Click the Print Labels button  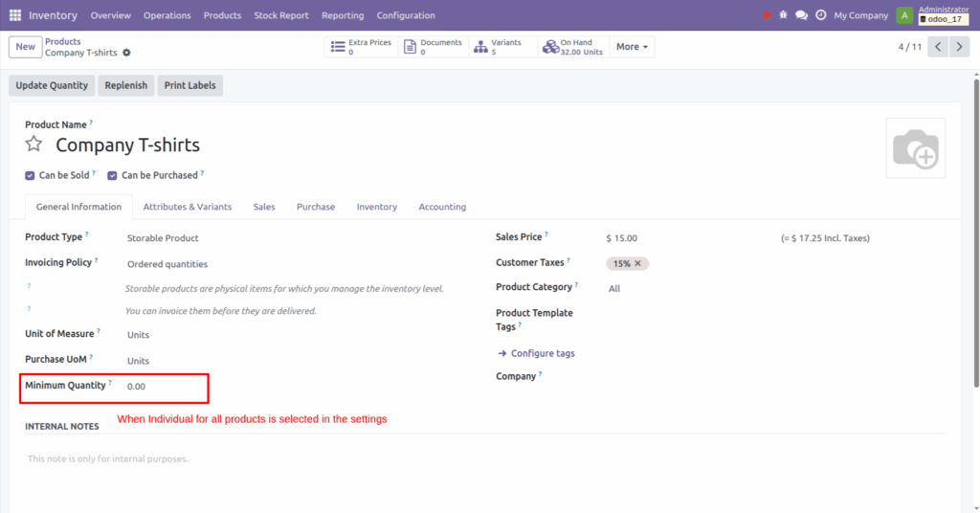pyautogui.click(x=190, y=85)
